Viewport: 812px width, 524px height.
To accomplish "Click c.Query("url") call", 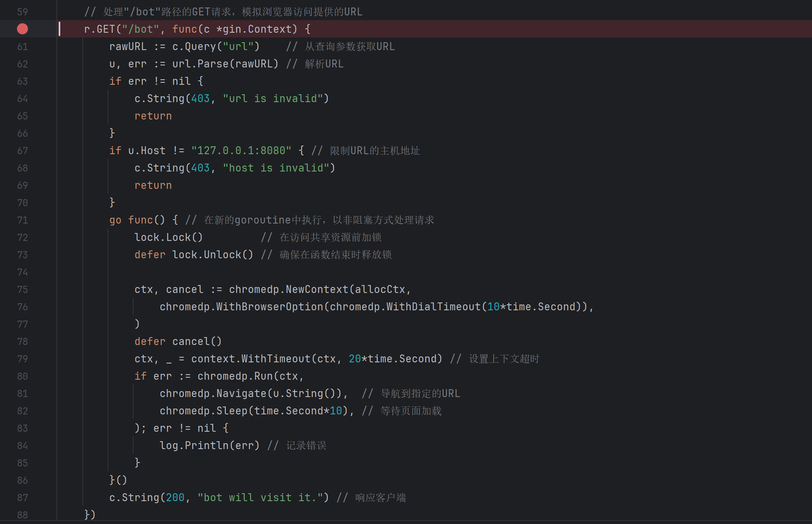I will tap(216, 47).
